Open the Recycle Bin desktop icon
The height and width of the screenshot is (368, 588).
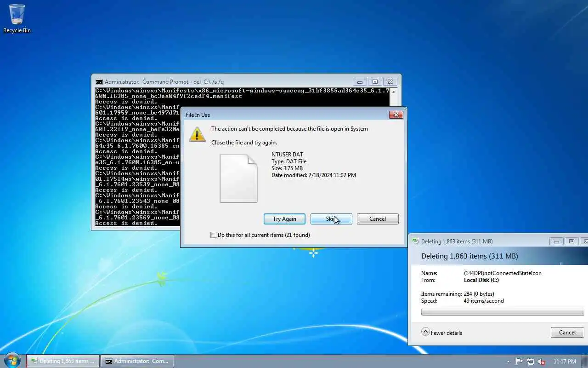tap(17, 18)
